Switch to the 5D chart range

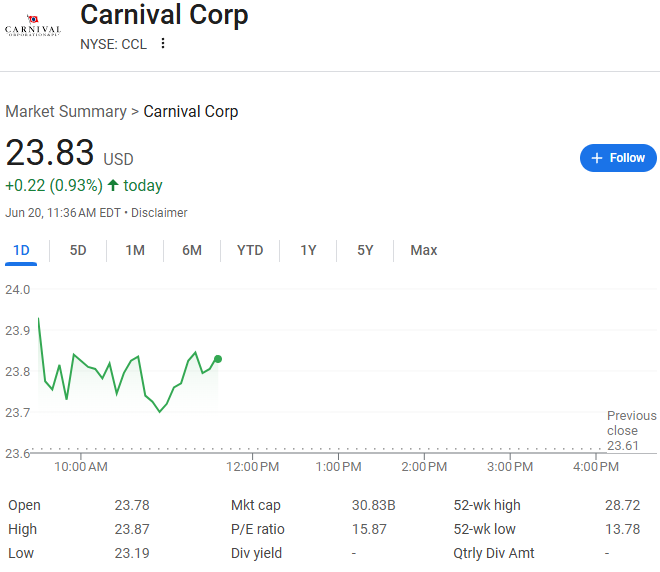click(x=78, y=250)
